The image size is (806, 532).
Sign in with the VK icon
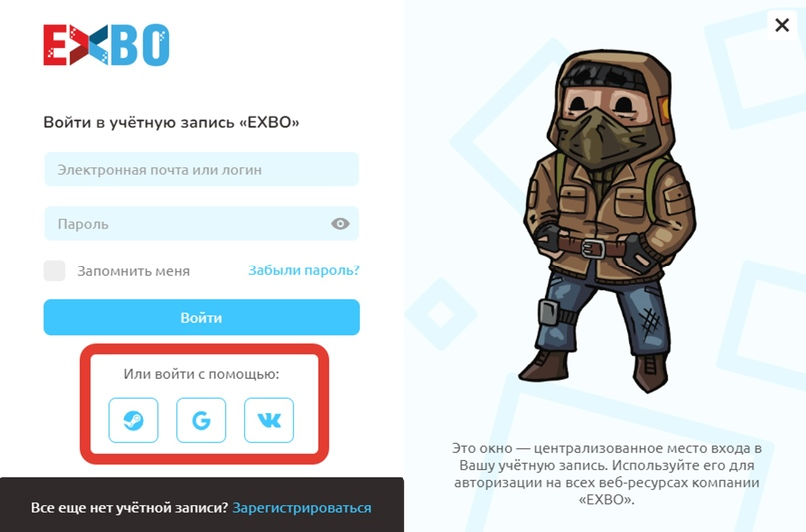click(269, 420)
